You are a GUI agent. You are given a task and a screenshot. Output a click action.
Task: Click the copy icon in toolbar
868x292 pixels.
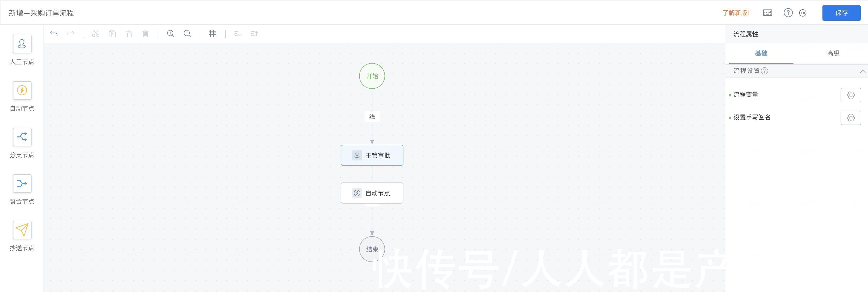(x=112, y=35)
